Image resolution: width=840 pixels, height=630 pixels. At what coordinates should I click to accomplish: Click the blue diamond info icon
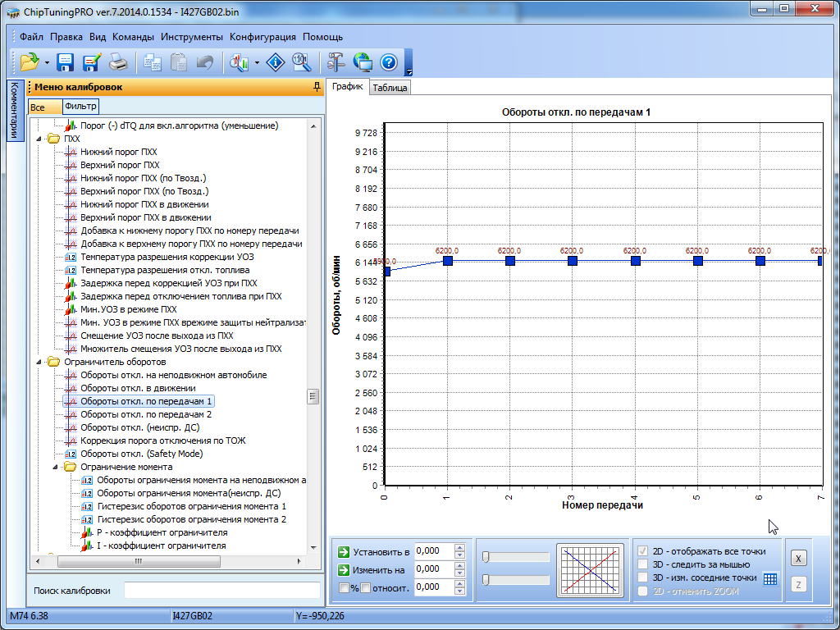pos(276,62)
